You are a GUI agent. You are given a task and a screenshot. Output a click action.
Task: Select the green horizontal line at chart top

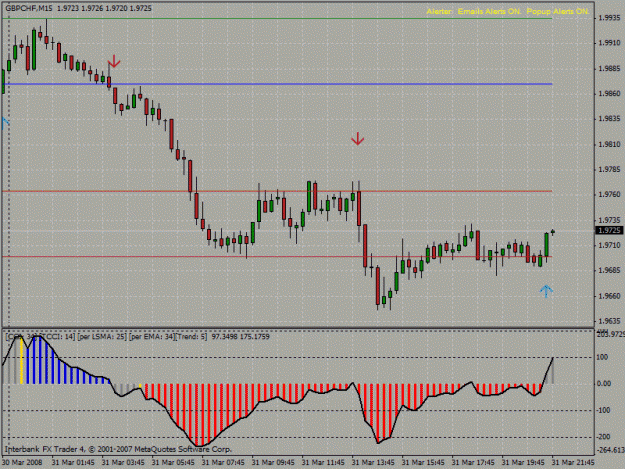pyautogui.click(x=277, y=18)
